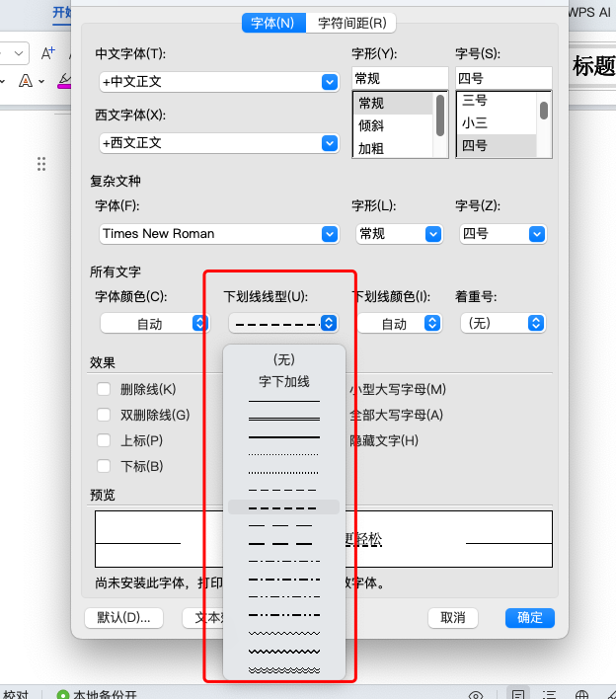Choose (无) in the underline style list
The width and height of the screenshot is (616, 699).
[284, 359]
